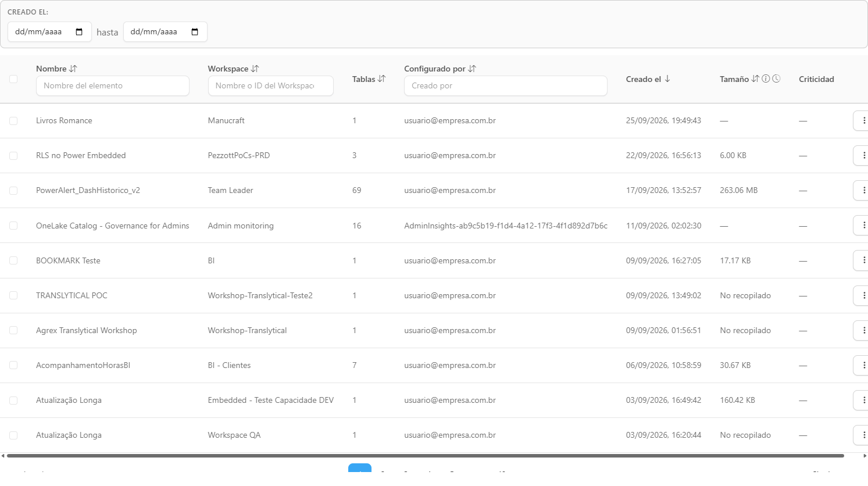Click the 'Criticidad' column header
The width and height of the screenshot is (868, 486).
click(x=816, y=79)
